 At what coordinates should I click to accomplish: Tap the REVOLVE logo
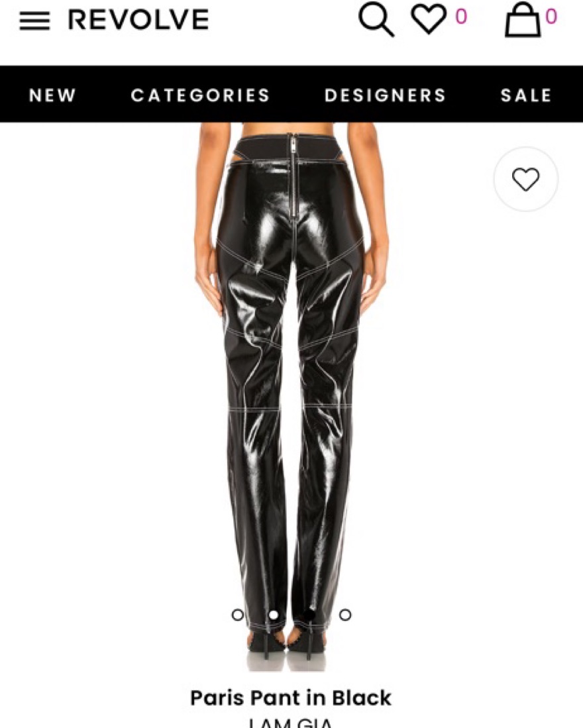pyautogui.click(x=138, y=19)
